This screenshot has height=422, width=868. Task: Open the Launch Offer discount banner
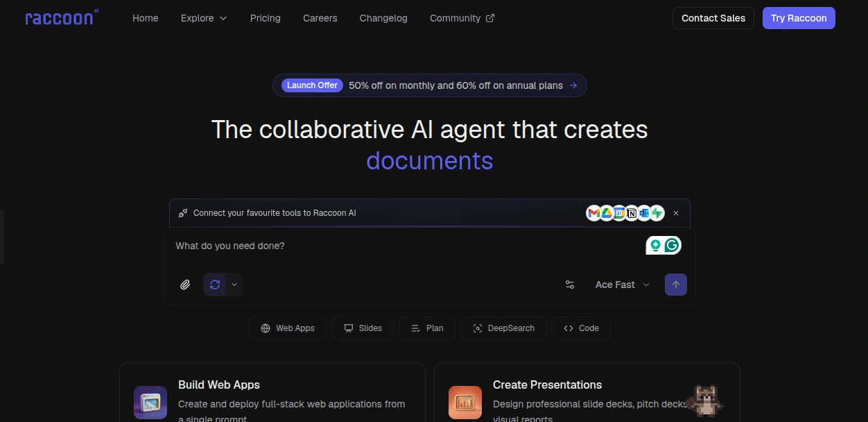click(x=430, y=85)
